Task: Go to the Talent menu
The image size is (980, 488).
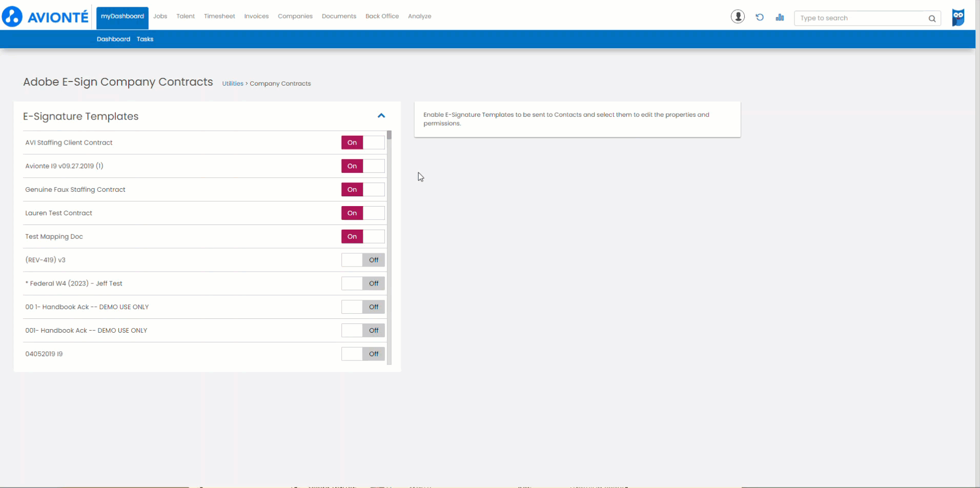Action: tap(186, 16)
